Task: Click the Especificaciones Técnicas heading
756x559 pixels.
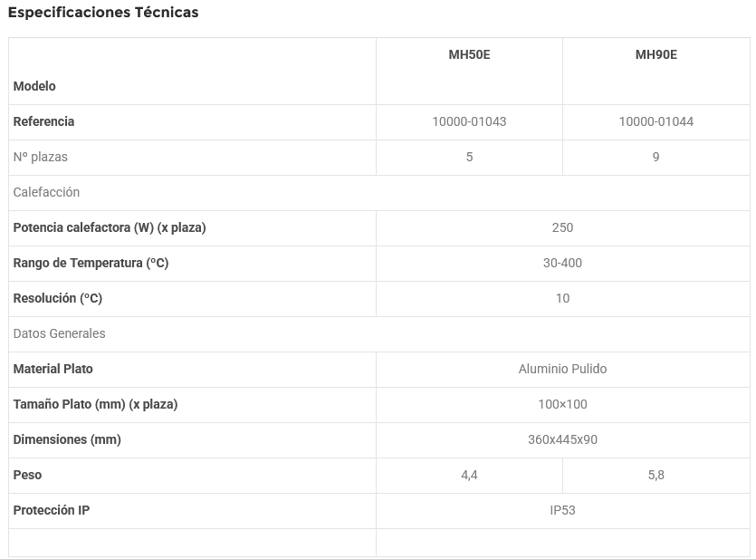Action: click(x=103, y=13)
